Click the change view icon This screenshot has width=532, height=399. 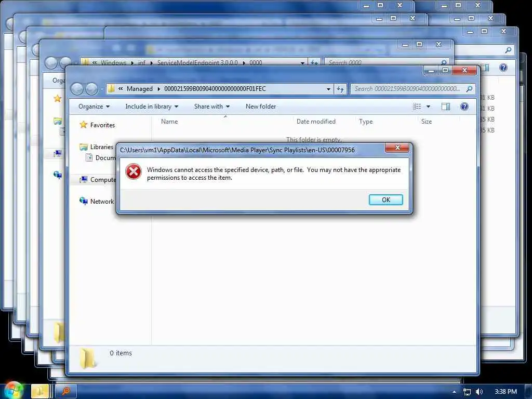[417, 107]
